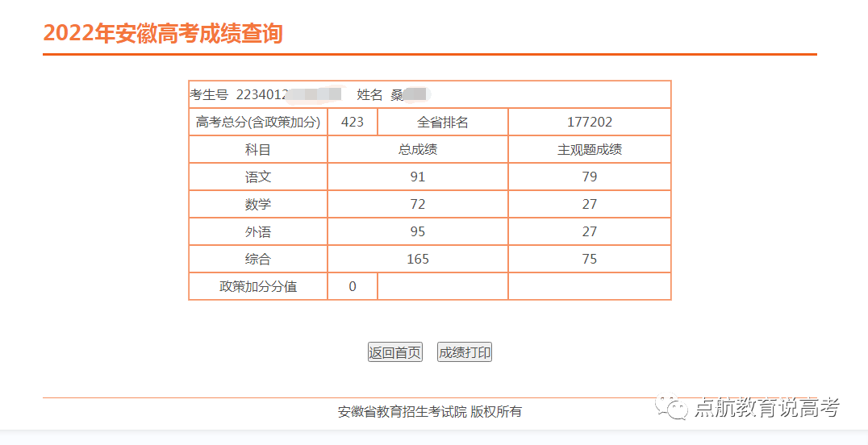Select the page title 2022年安徽高考成绩查询
Screen dimensions: 868x445
163,33
